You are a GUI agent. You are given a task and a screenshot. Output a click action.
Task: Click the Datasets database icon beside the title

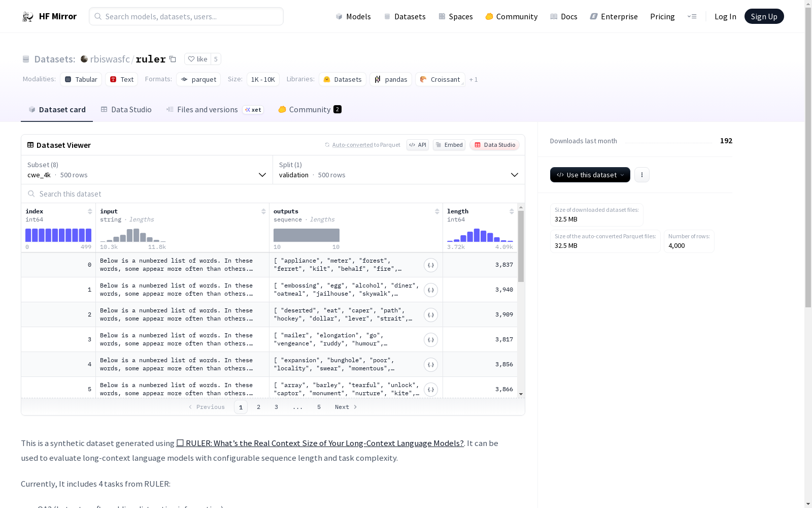click(x=26, y=59)
